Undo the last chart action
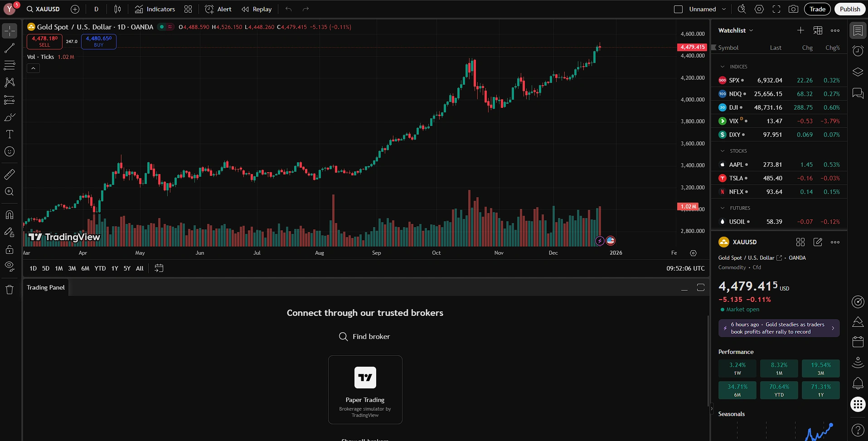Screen dimensions: 868x441 [289, 9]
